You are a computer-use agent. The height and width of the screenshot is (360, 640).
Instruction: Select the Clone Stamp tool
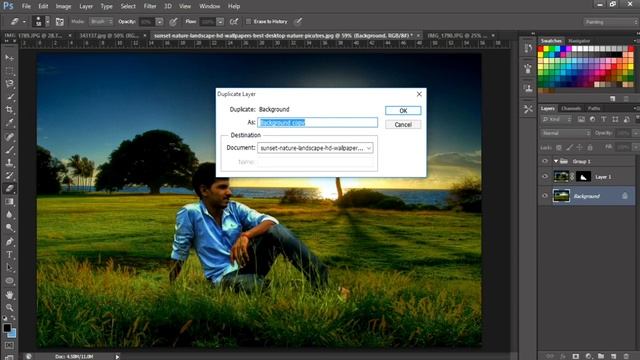(9, 162)
